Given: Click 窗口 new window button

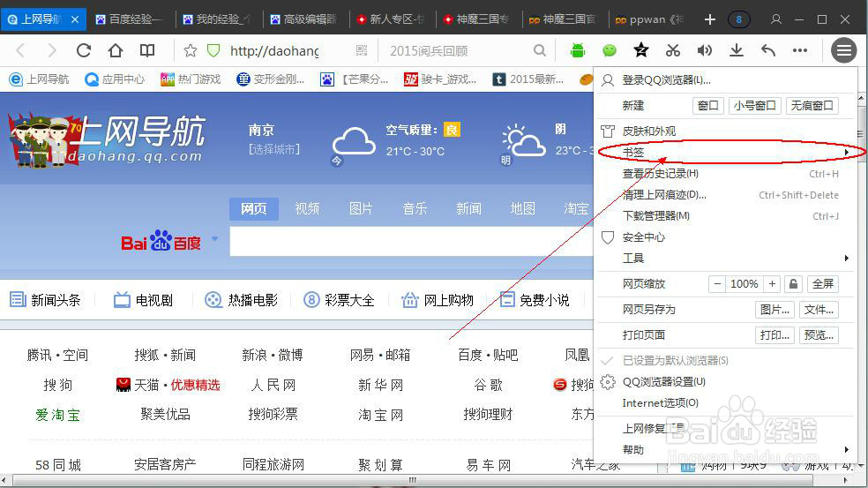Looking at the screenshot, I should tap(708, 106).
